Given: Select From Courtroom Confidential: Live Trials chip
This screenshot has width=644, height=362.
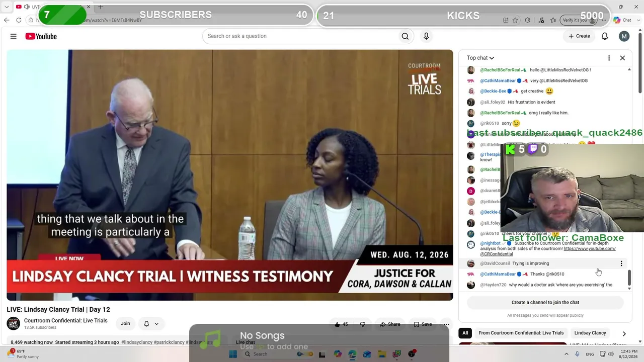Looking at the screenshot, I should (521, 333).
